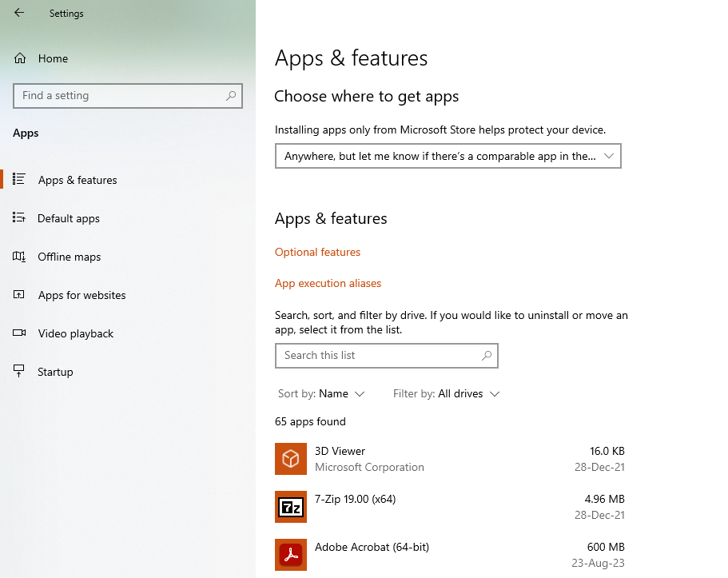Click the 600 MB size value
This screenshot has height=578, width=728.
pyautogui.click(x=606, y=547)
